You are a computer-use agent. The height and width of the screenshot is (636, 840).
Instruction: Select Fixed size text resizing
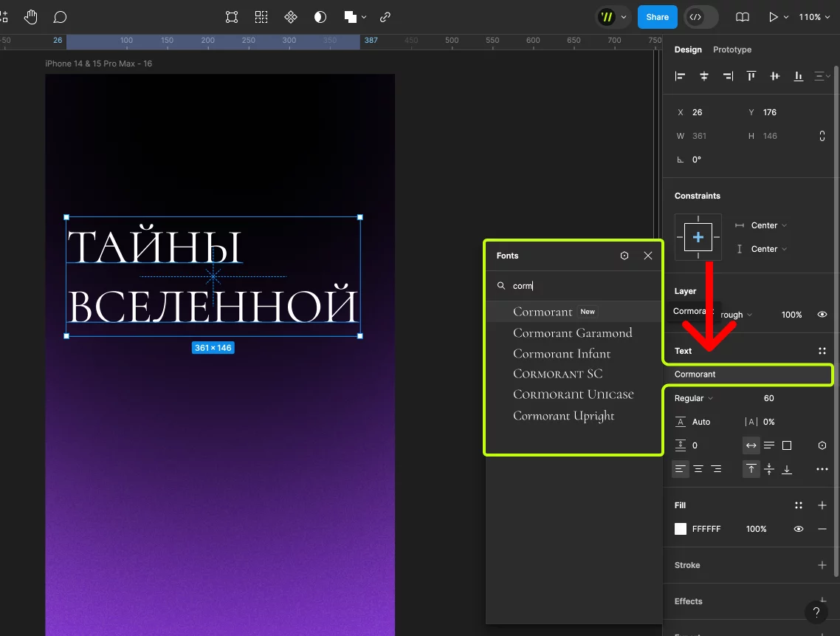(x=786, y=445)
